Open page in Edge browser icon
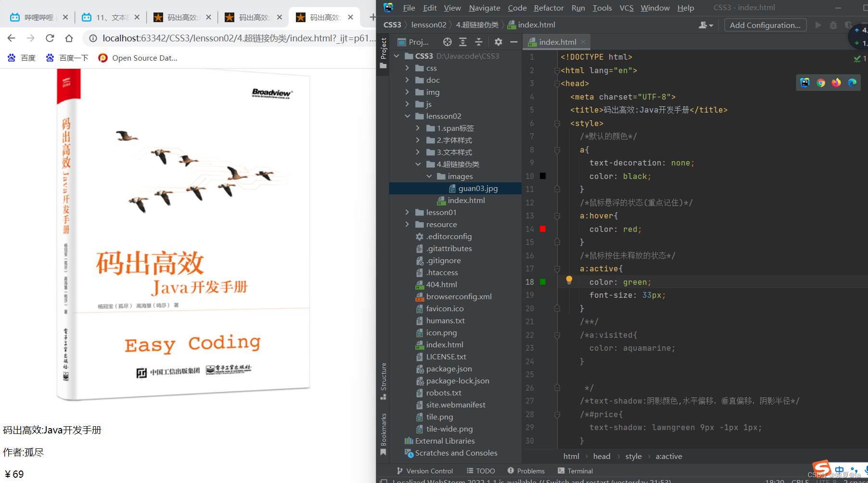This screenshot has height=483, width=868. coord(852,82)
